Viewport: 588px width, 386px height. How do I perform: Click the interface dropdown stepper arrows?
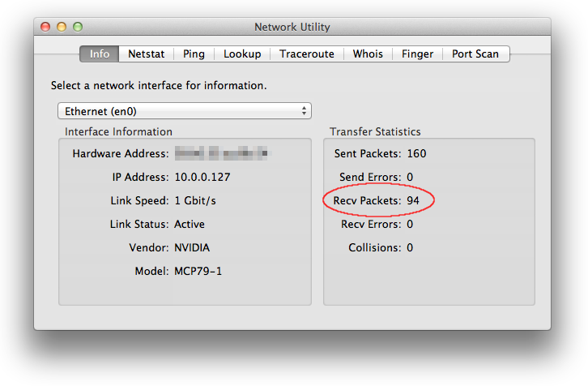pos(304,111)
